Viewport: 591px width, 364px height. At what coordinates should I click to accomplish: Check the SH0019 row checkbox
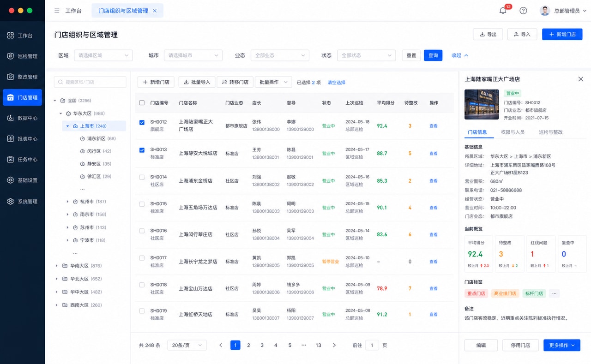point(142,311)
